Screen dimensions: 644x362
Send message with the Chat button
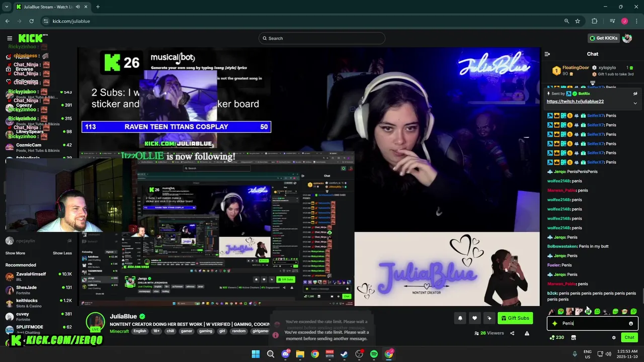[629, 337]
